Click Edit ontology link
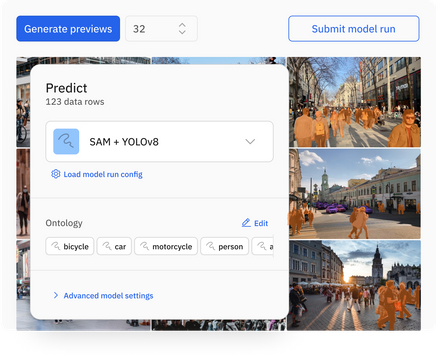Image resolution: width=436 pixels, height=364 pixels. coord(261,223)
